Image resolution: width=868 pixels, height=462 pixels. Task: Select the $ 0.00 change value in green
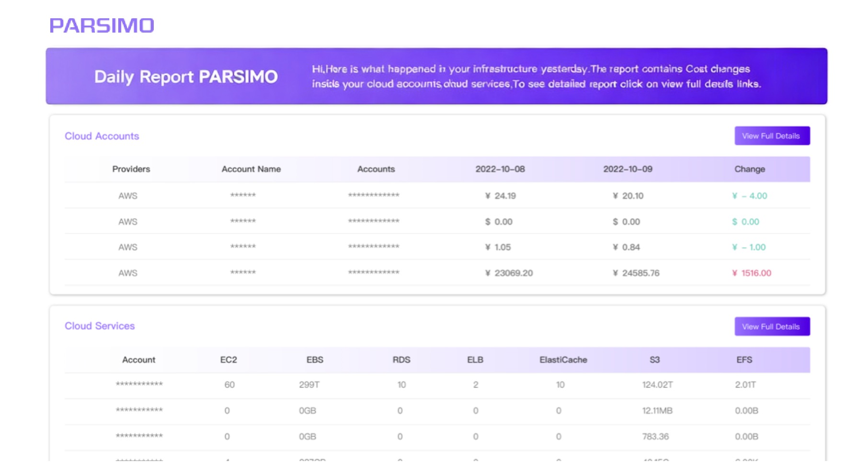coord(745,221)
